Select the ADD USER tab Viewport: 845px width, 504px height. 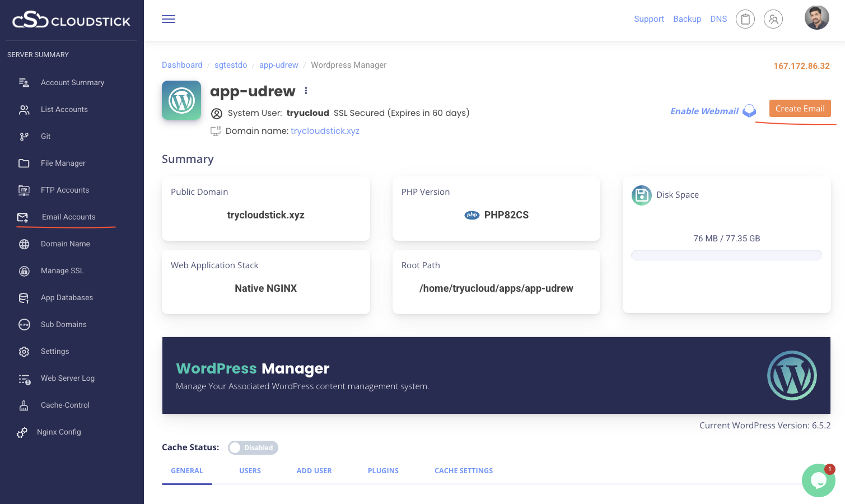pyautogui.click(x=314, y=471)
